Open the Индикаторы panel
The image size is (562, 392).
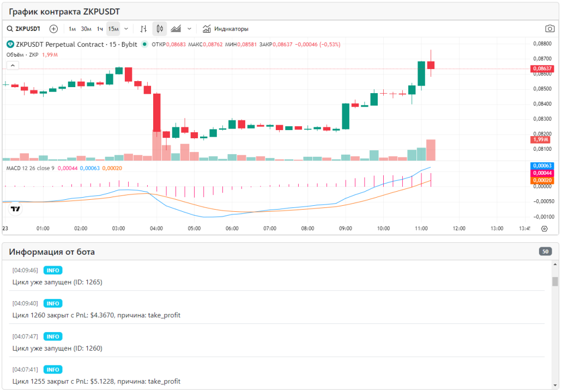(x=226, y=29)
